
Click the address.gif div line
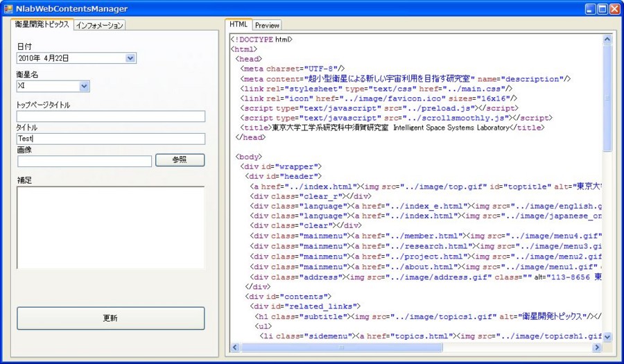(x=426, y=277)
